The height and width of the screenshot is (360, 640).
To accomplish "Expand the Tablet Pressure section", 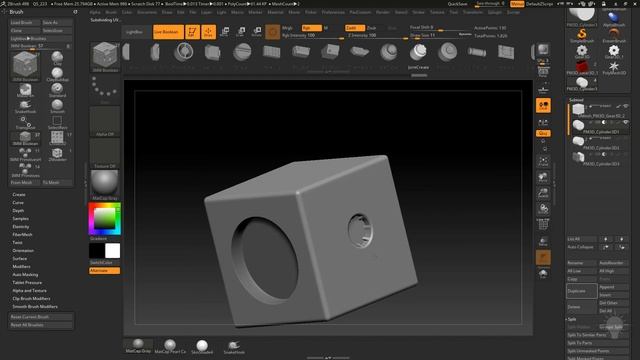I will pyautogui.click(x=27, y=282).
